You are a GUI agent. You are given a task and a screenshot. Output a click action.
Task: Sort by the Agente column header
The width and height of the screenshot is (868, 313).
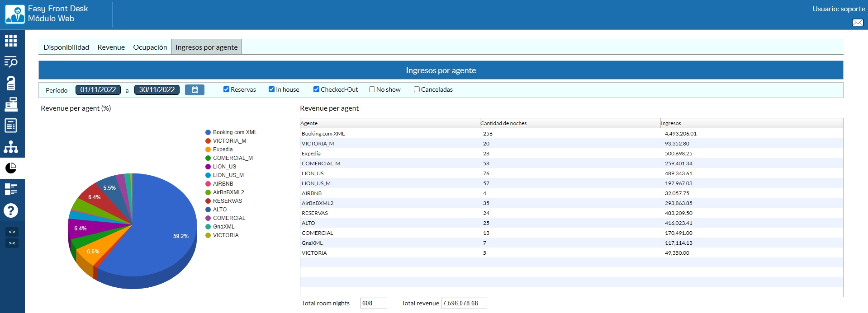390,123
